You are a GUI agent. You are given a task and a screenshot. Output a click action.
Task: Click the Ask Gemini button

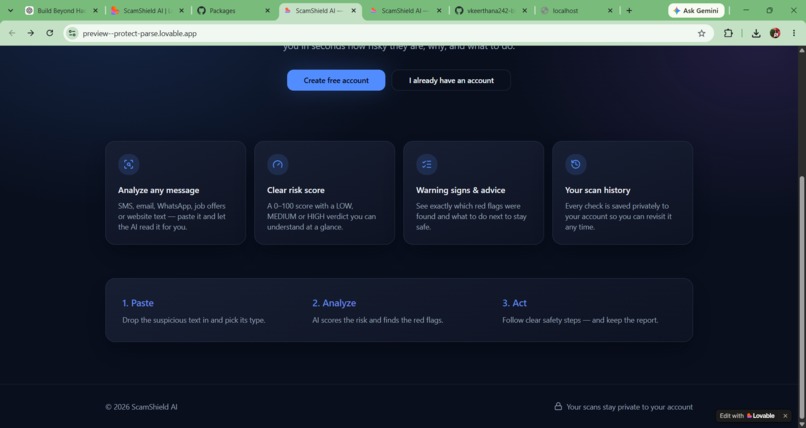pyautogui.click(x=696, y=10)
